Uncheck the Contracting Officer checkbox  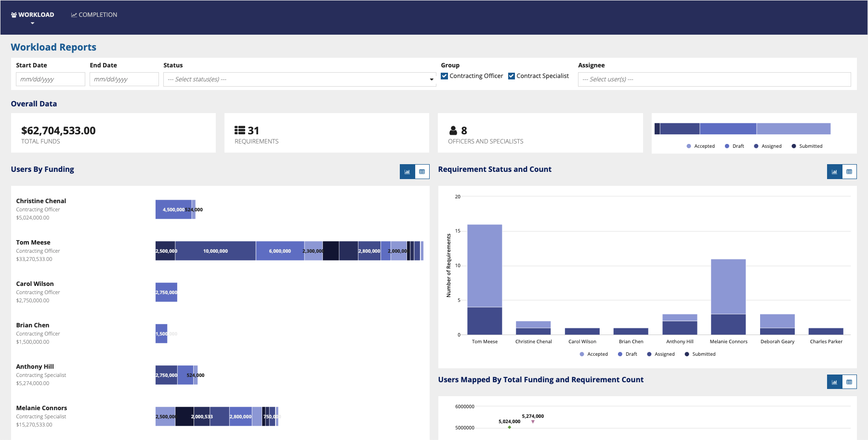(x=445, y=76)
